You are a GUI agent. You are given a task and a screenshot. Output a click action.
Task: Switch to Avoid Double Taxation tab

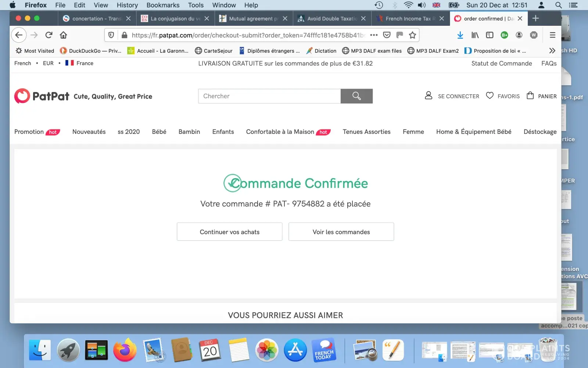332,18
